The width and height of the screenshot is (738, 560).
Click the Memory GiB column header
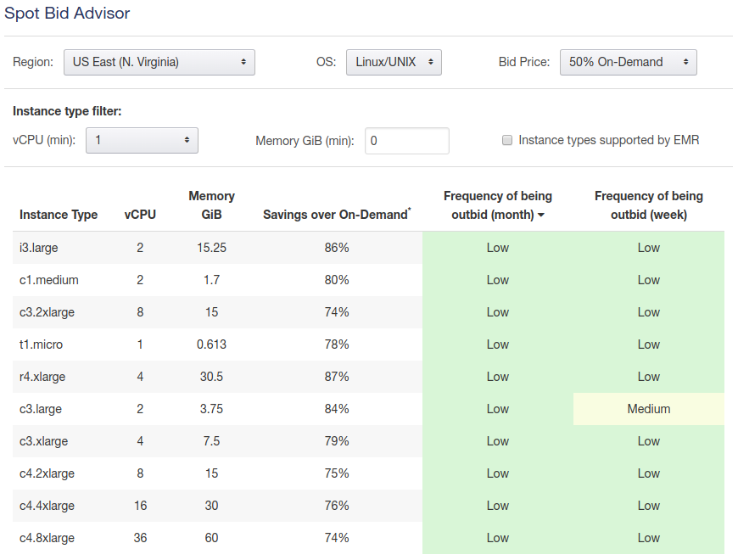(x=211, y=205)
